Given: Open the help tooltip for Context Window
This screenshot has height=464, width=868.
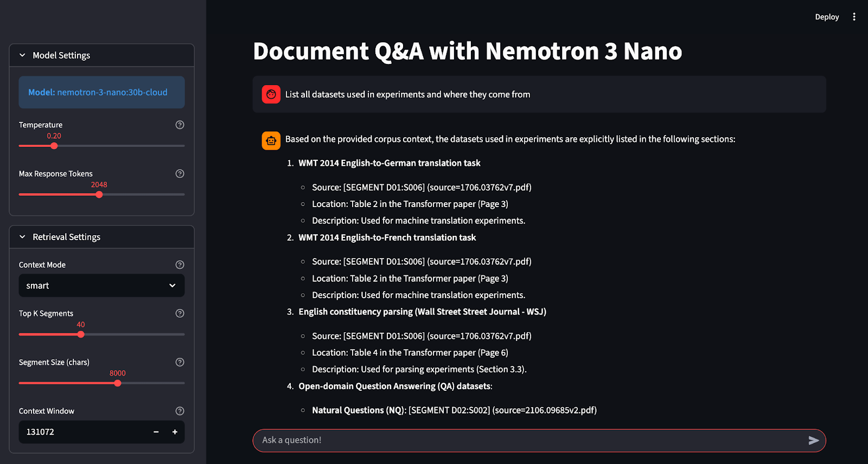Looking at the screenshot, I should coord(180,411).
